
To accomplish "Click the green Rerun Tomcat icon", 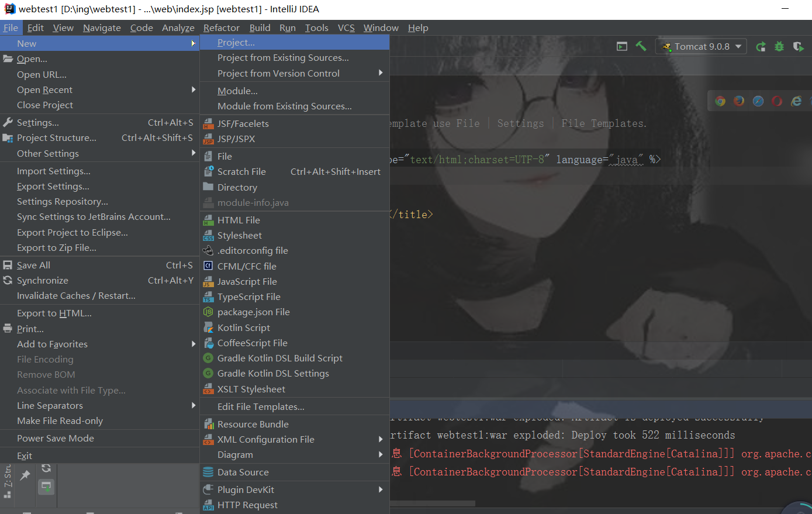I will (761, 47).
